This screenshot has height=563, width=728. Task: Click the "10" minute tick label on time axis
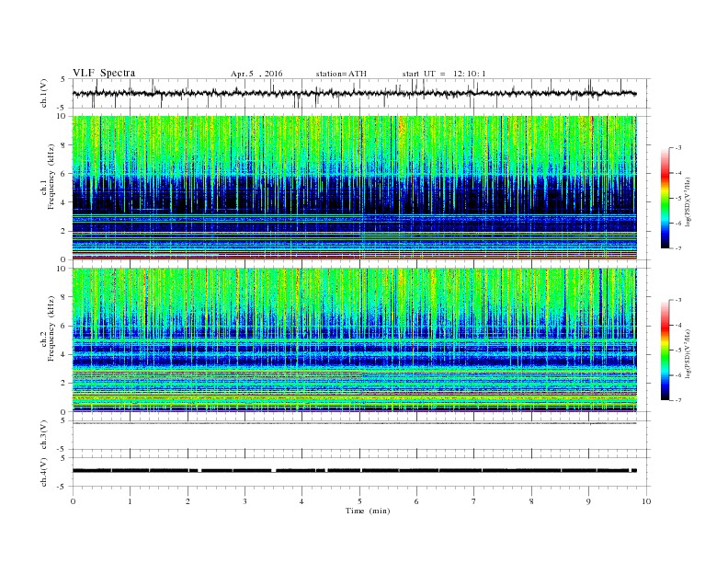(646, 501)
